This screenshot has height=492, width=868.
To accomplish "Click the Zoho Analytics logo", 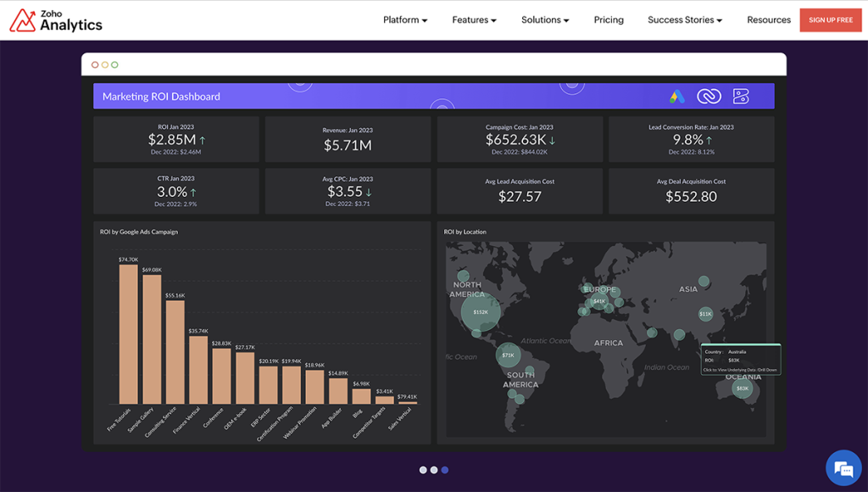I will 56,20.
